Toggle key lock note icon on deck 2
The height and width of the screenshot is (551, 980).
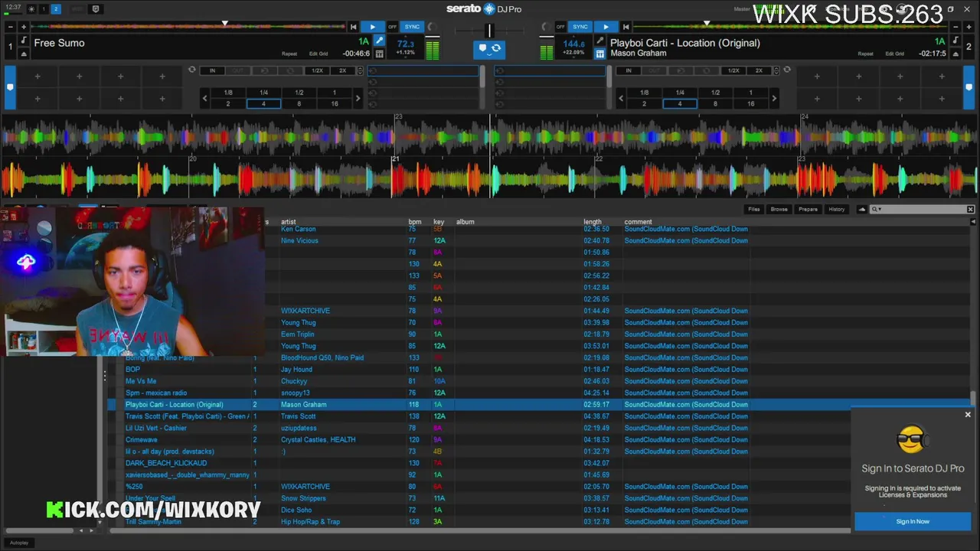(955, 41)
